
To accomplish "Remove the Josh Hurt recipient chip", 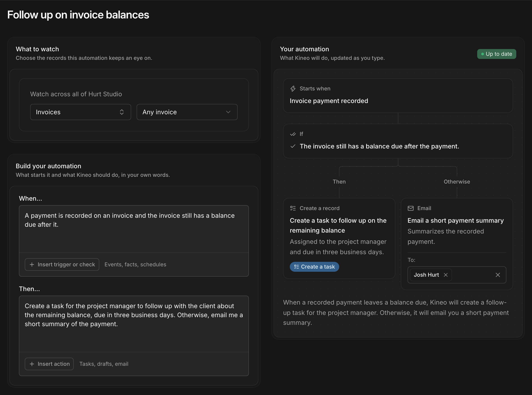I will [446, 275].
